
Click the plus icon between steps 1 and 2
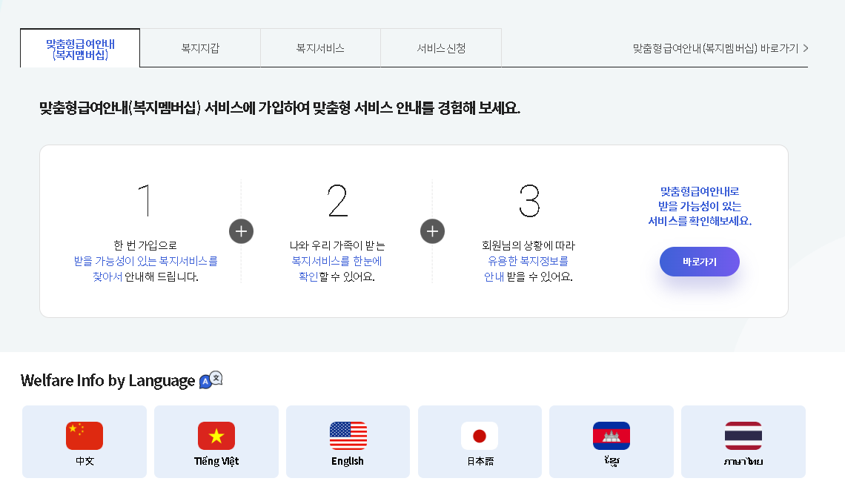[241, 231]
